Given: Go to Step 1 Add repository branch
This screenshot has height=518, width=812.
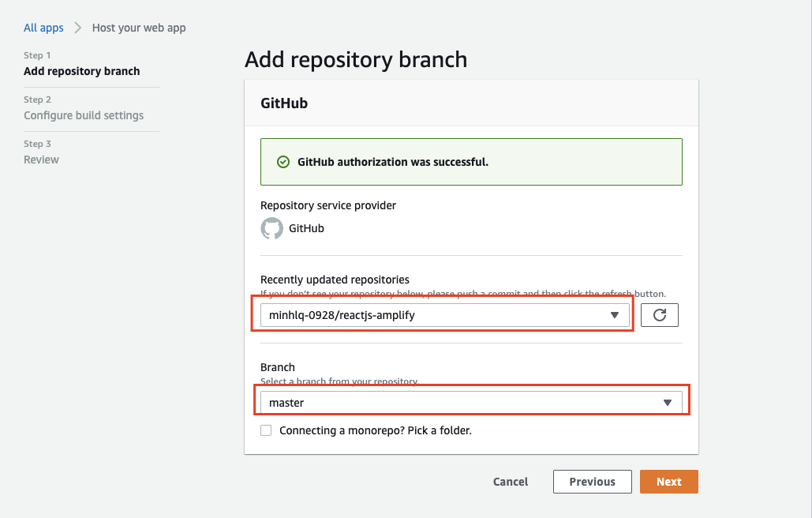Looking at the screenshot, I should point(81,71).
